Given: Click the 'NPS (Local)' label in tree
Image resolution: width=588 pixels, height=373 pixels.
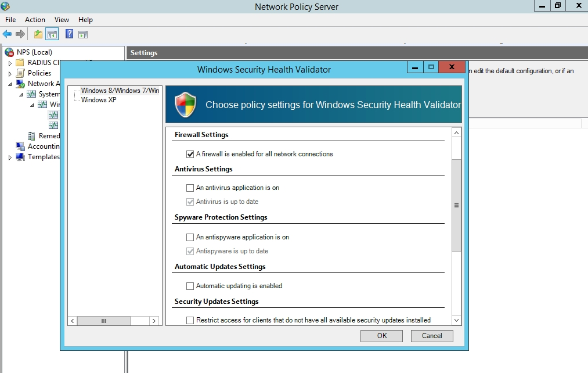Looking at the screenshot, I should click(34, 52).
